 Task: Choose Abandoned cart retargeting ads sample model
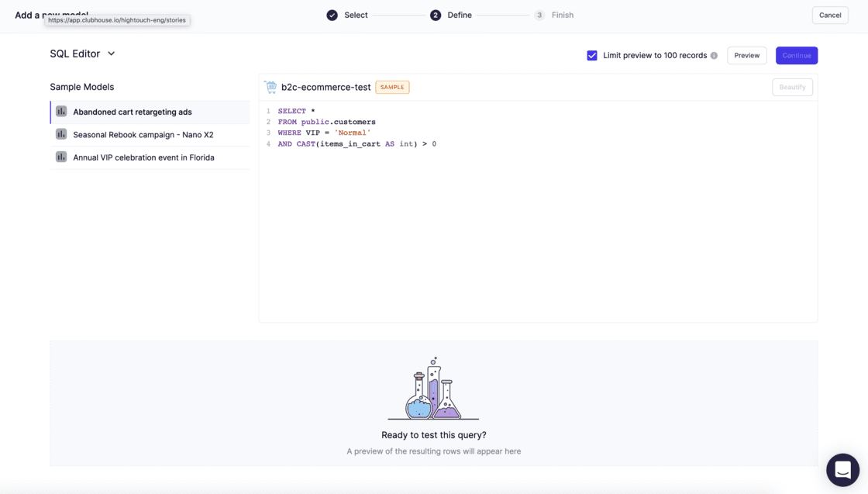(133, 112)
